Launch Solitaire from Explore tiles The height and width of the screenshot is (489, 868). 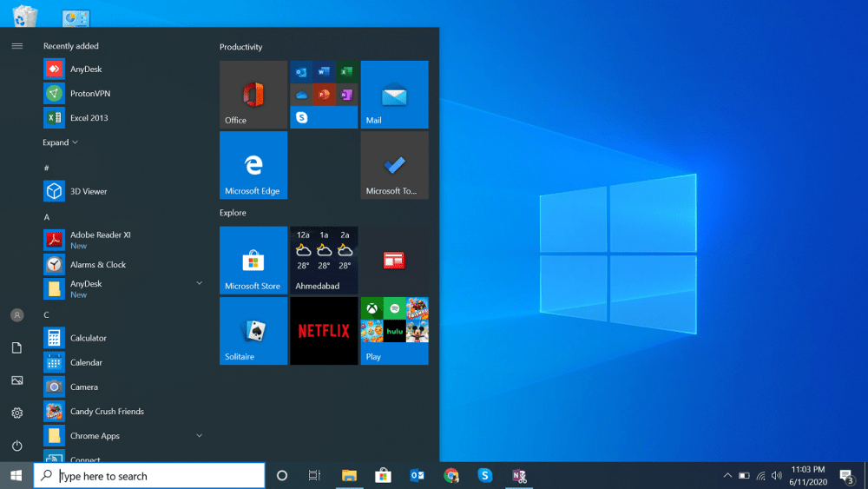coord(253,331)
